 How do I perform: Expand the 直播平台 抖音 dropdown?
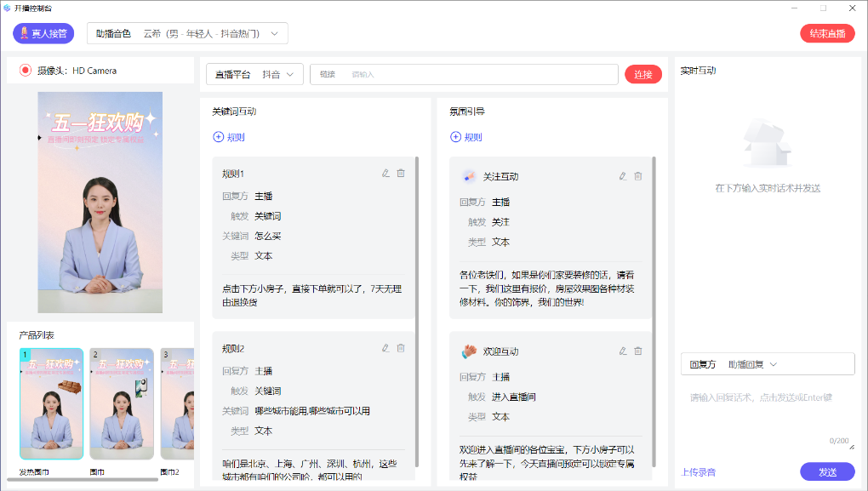[254, 75]
